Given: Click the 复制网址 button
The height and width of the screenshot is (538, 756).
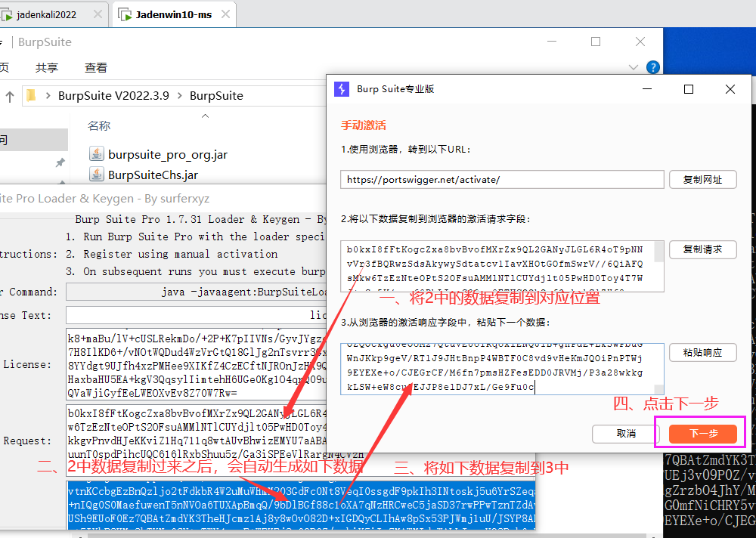Looking at the screenshot, I should [702, 179].
